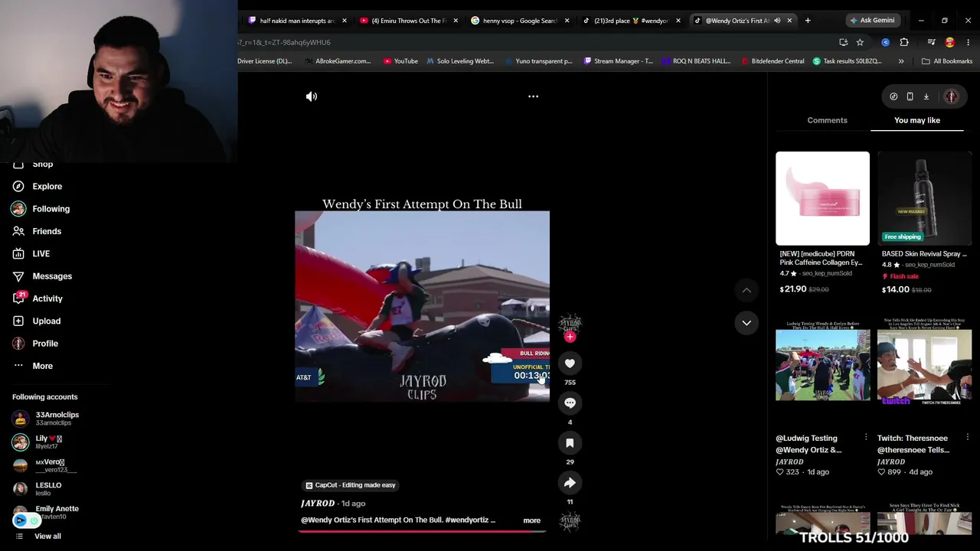The height and width of the screenshot is (551, 980).
Task: Open Messages in the sidebar
Action: click(52, 276)
